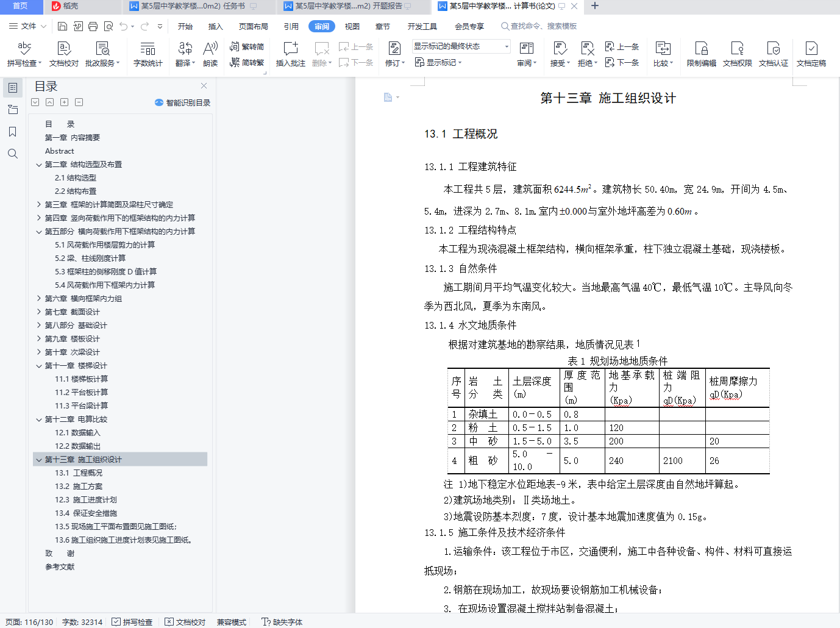Open the markup display state dropdown
Viewport: 840px width, 628px height.
461,46
